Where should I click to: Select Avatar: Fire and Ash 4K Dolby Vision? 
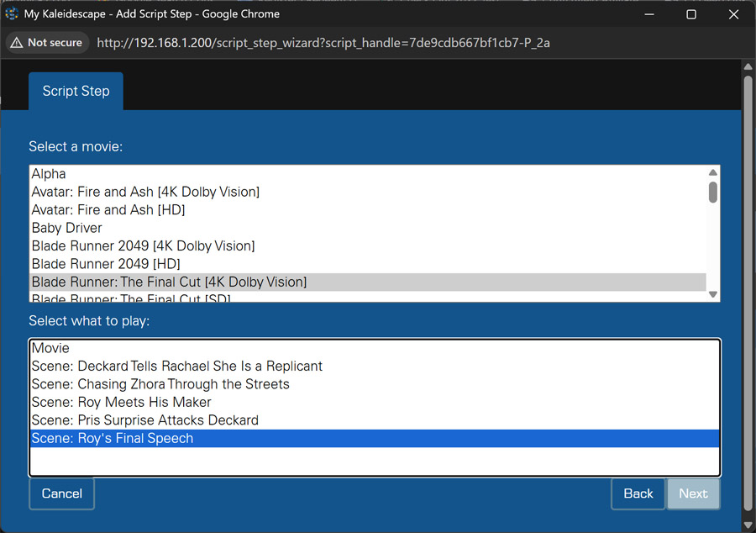coord(368,192)
